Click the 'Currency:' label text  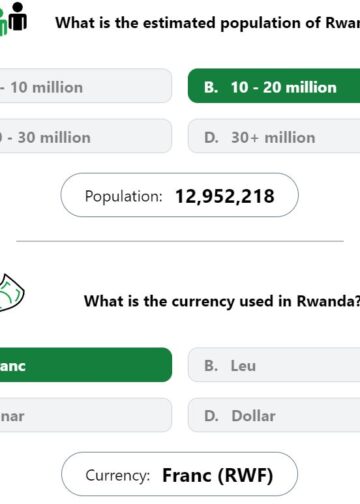tap(118, 475)
